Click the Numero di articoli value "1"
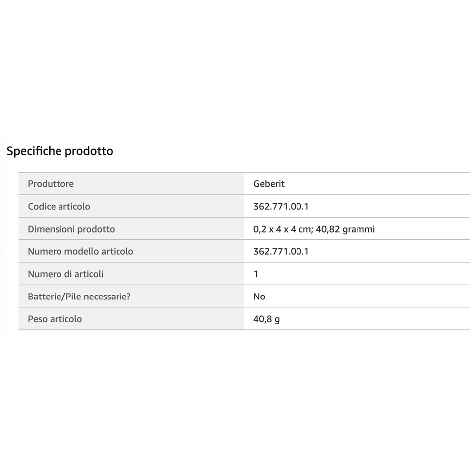The image size is (476, 476). pos(256,274)
